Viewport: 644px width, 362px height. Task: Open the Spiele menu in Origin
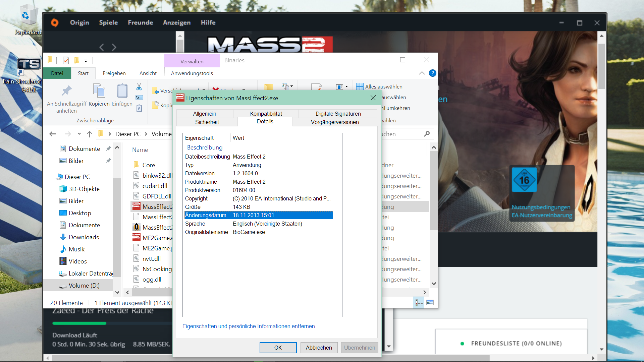(x=108, y=22)
